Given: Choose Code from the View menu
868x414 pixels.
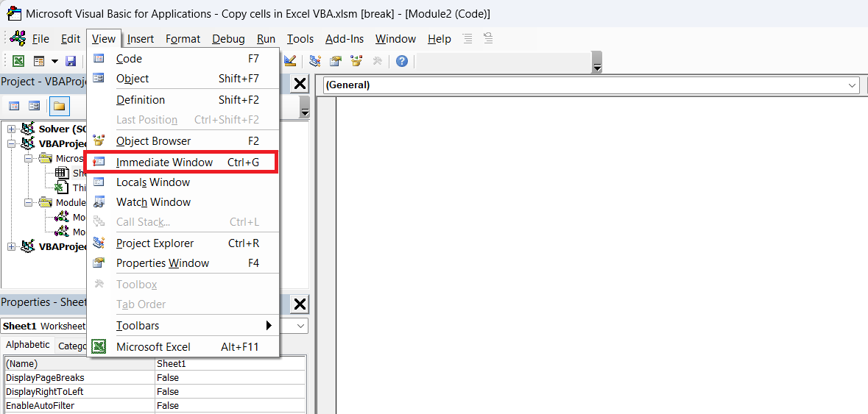Looking at the screenshot, I should pyautogui.click(x=183, y=59).
